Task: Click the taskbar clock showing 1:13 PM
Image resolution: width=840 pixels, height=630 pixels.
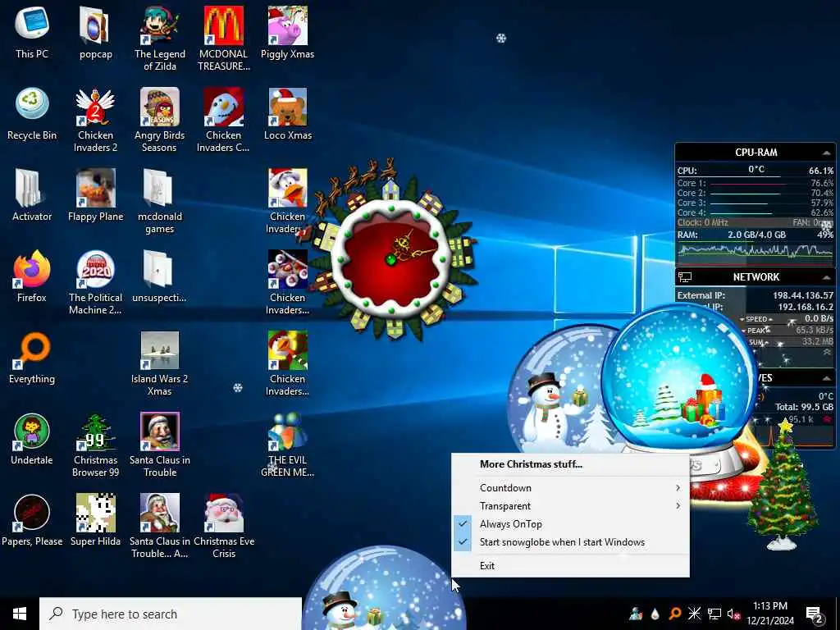Action: click(770, 614)
